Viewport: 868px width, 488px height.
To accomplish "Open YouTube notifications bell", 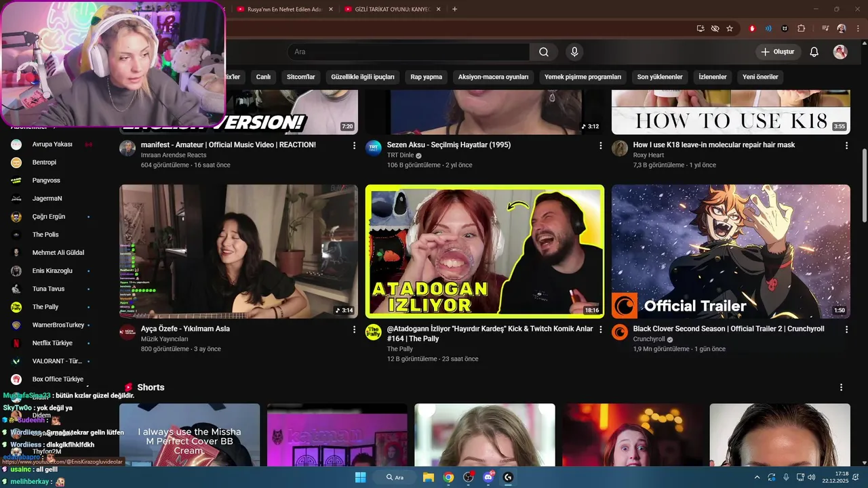I will pos(814,52).
